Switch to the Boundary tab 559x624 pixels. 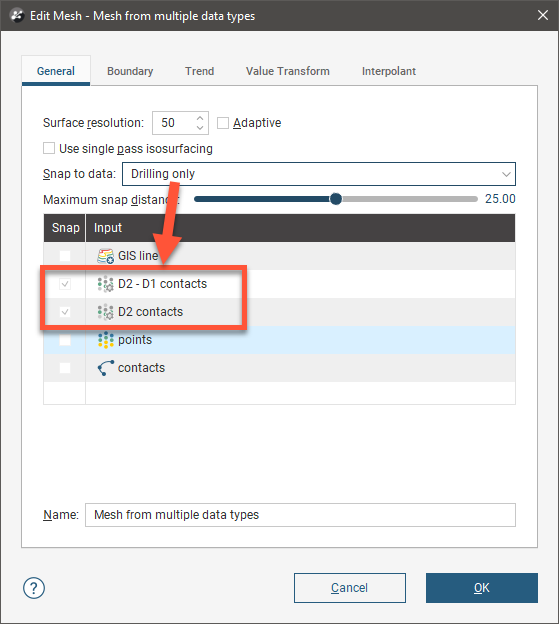(130, 71)
